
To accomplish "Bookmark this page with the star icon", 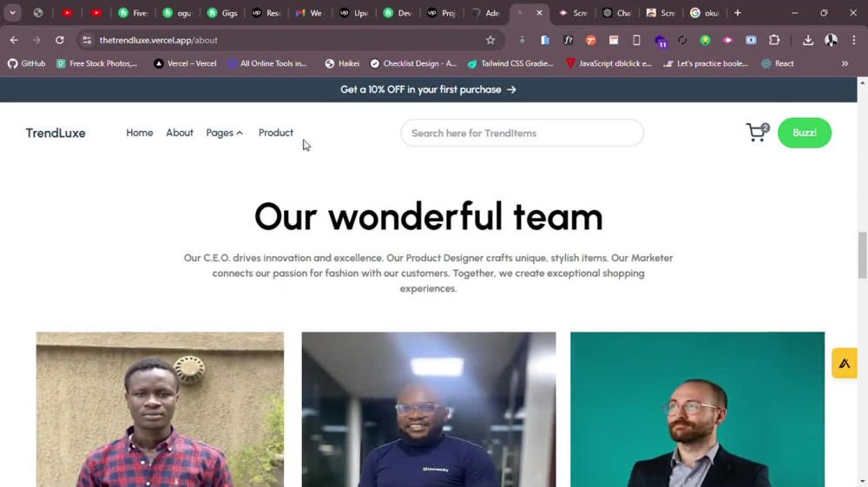I will [x=490, y=40].
